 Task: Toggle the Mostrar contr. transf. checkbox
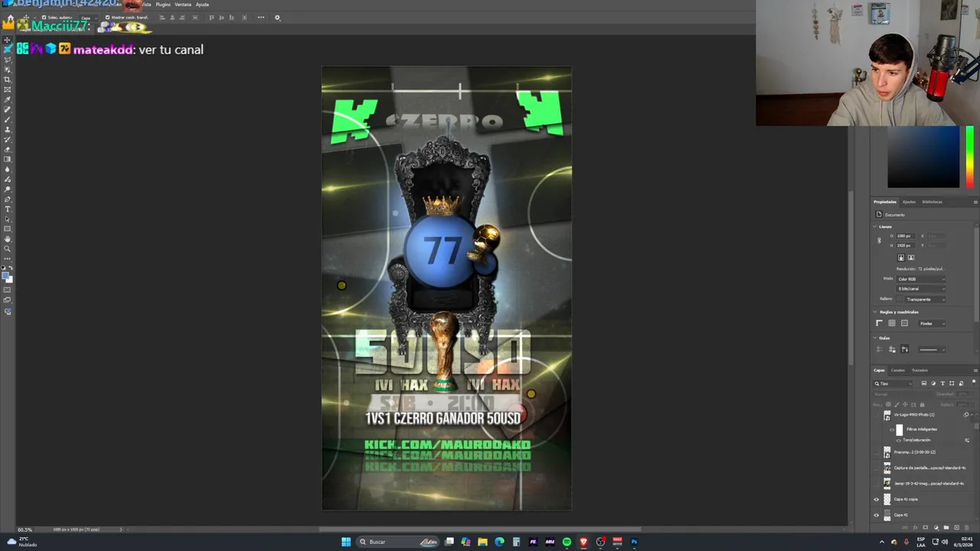107,18
